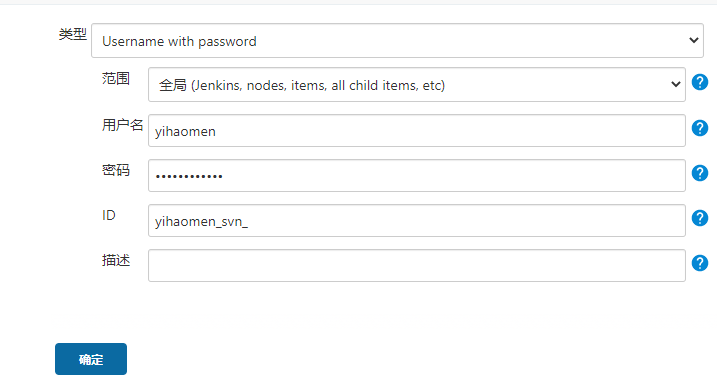Viewport: 717px width, 382px height.
Task: Open help for the 范围 scope field
Action: pos(700,82)
